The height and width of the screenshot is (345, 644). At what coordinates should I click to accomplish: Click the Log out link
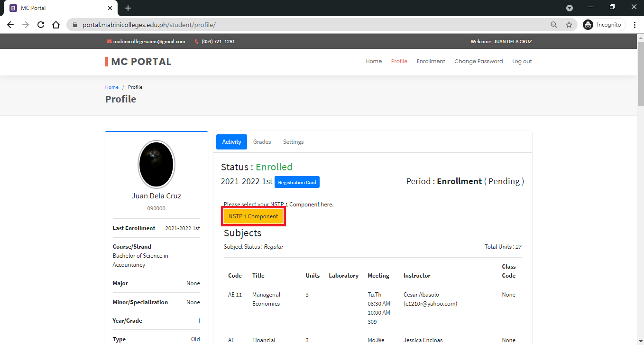click(522, 61)
